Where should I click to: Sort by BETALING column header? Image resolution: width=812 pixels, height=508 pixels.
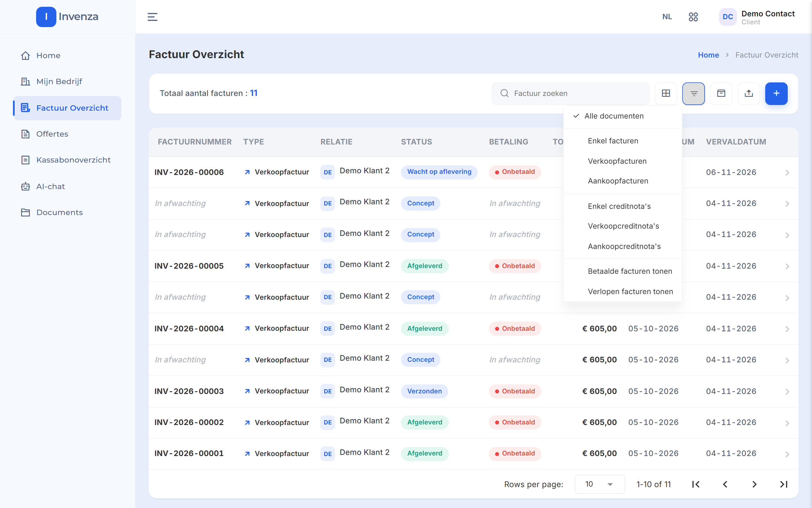click(508, 142)
